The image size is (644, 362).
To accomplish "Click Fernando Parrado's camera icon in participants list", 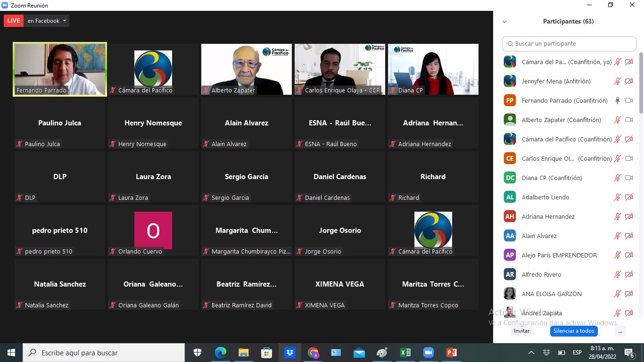I will (x=629, y=100).
